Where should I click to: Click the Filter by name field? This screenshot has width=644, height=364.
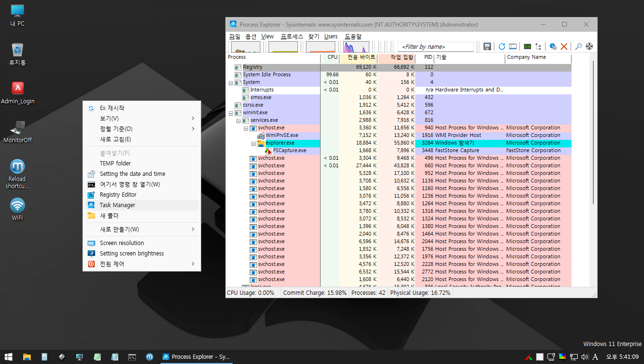(435, 46)
